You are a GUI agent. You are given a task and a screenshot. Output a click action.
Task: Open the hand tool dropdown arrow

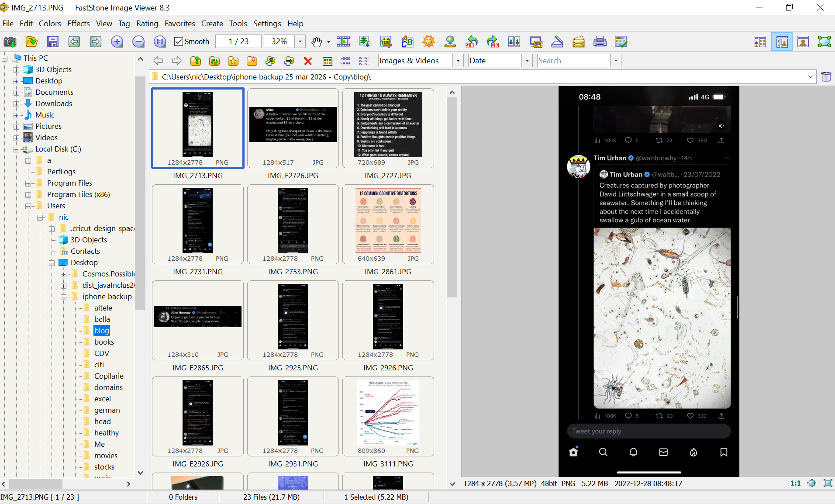tap(328, 42)
